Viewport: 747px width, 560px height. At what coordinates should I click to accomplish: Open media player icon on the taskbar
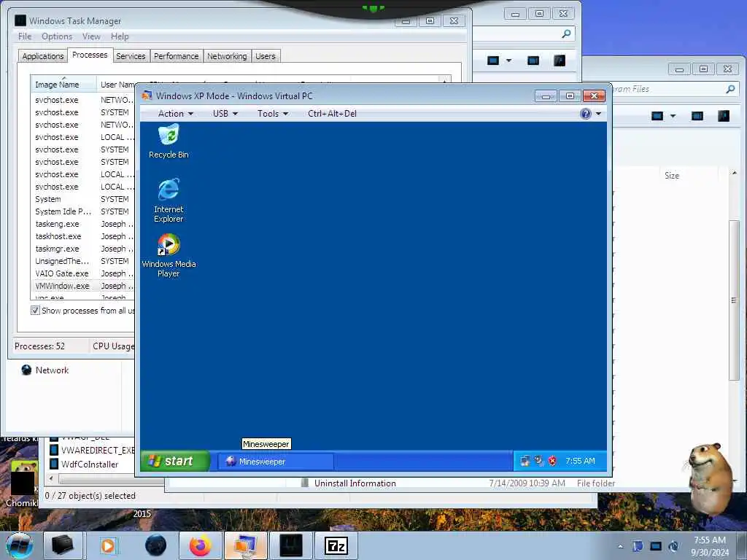coord(108,545)
